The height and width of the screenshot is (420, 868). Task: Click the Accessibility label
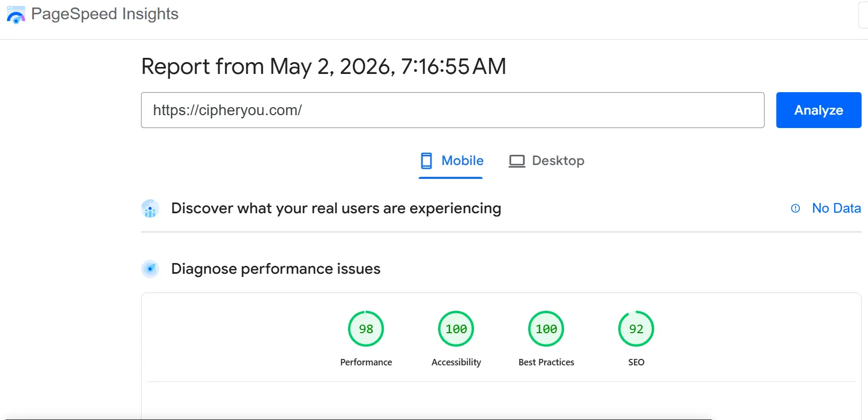pos(456,362)
